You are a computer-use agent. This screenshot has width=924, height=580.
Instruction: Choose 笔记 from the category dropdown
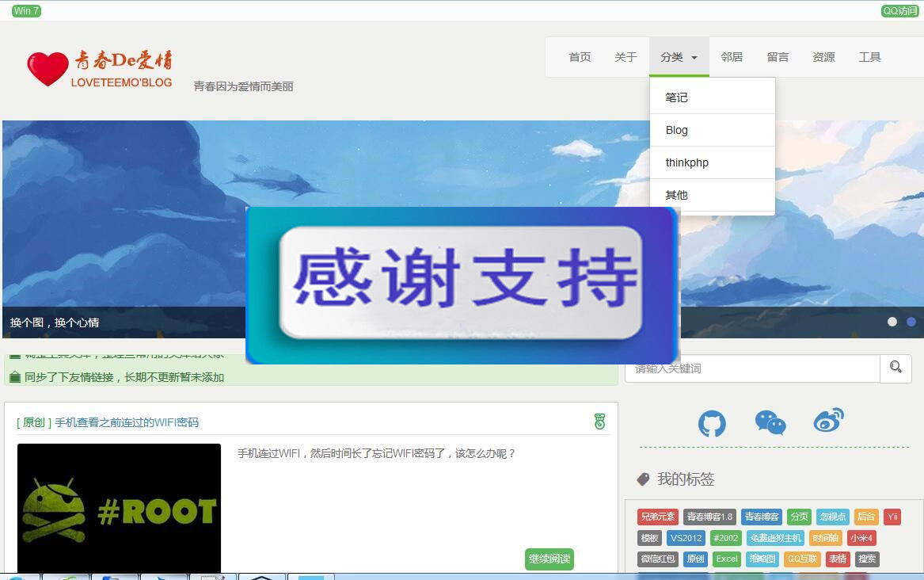pyautogui.click(x=713, y=97)
